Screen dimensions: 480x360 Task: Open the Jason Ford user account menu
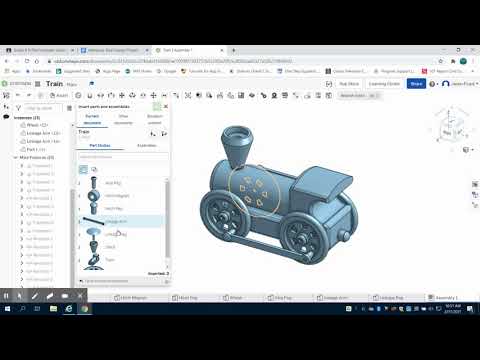pos(460,84)
